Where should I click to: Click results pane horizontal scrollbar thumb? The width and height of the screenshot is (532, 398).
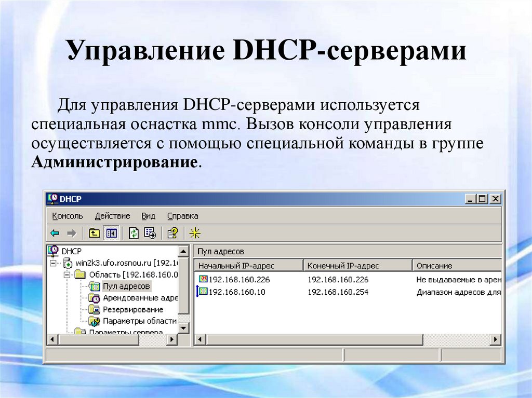point(314,339)
